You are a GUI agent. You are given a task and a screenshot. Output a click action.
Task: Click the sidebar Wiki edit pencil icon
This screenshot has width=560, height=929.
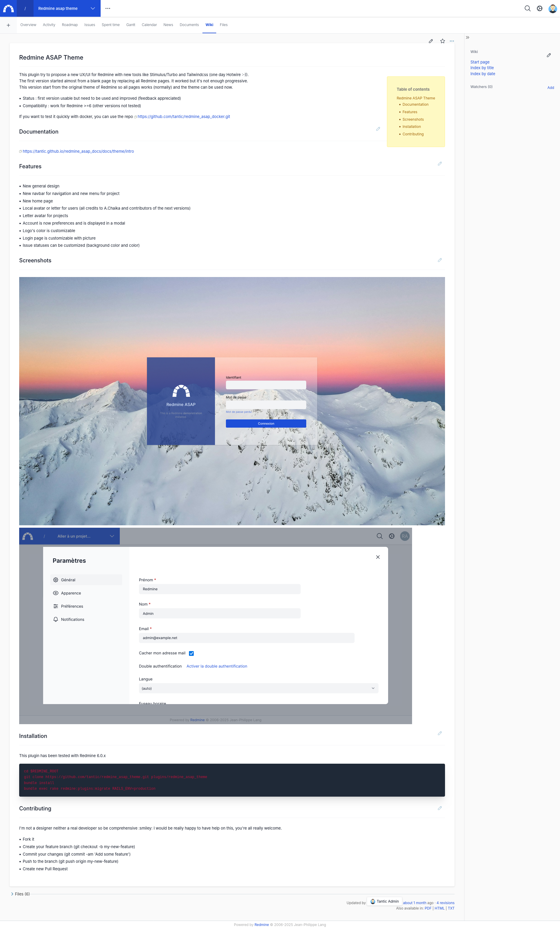click(x=549, y=55)
